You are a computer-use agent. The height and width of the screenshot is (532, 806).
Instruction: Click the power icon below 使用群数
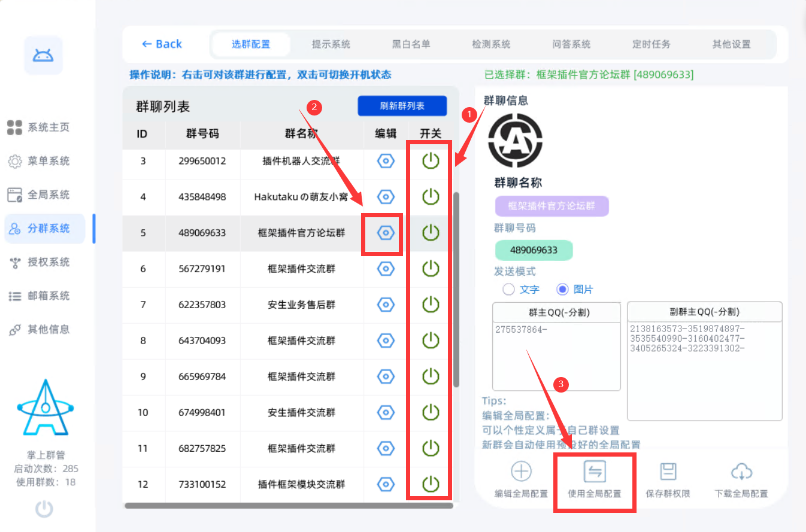(x=44, y=509)
